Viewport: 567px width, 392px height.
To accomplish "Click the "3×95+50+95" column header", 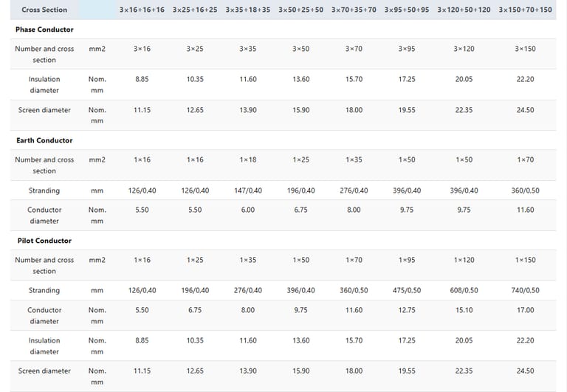I will point(407,10).
